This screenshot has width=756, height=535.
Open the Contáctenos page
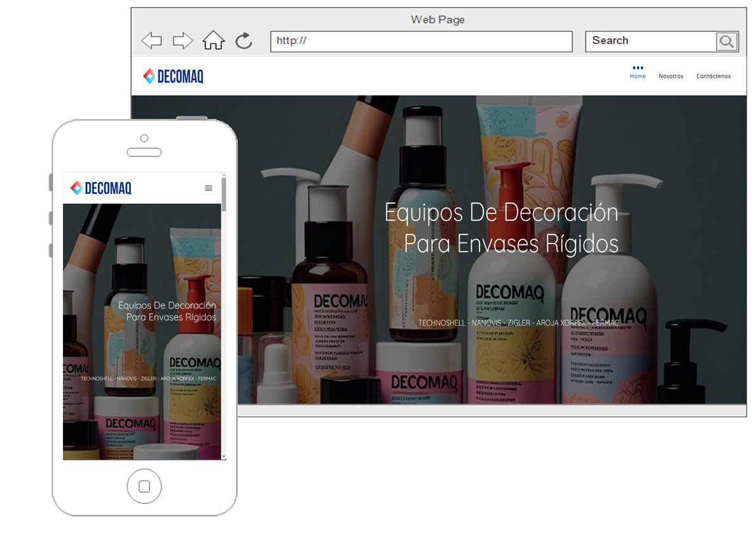(x=713, y=76)
